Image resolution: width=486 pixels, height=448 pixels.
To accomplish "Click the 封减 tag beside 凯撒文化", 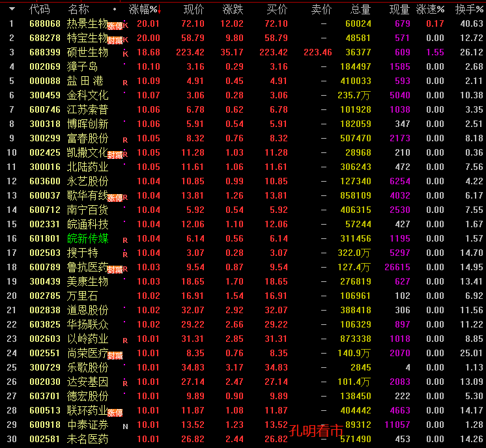I will pos(115,155).
